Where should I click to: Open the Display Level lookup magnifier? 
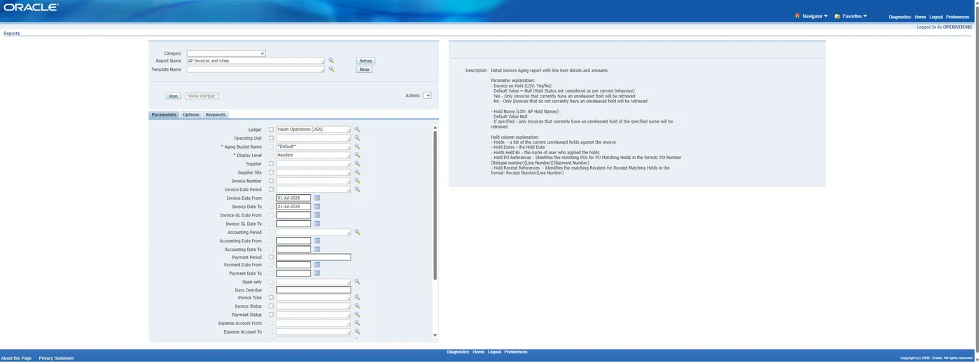click(x=357, y=155)
